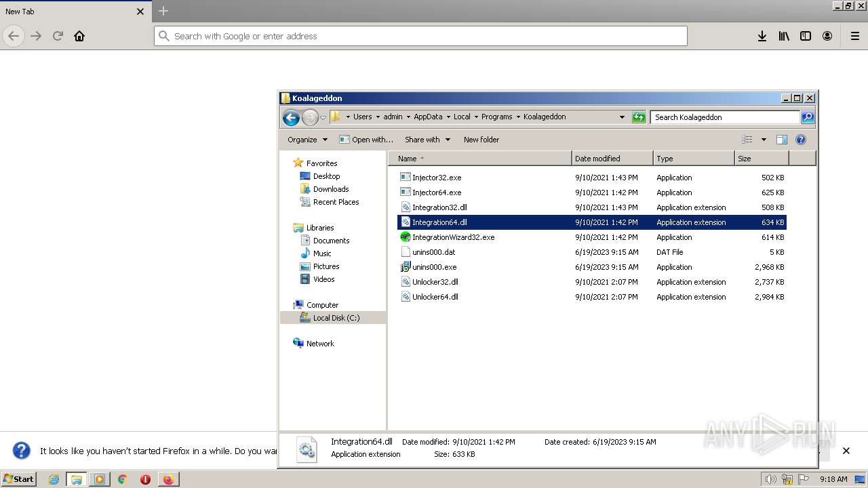Select Injector64.exe file
Viewport: 868px width, 488px height.
tap(437, 192)
